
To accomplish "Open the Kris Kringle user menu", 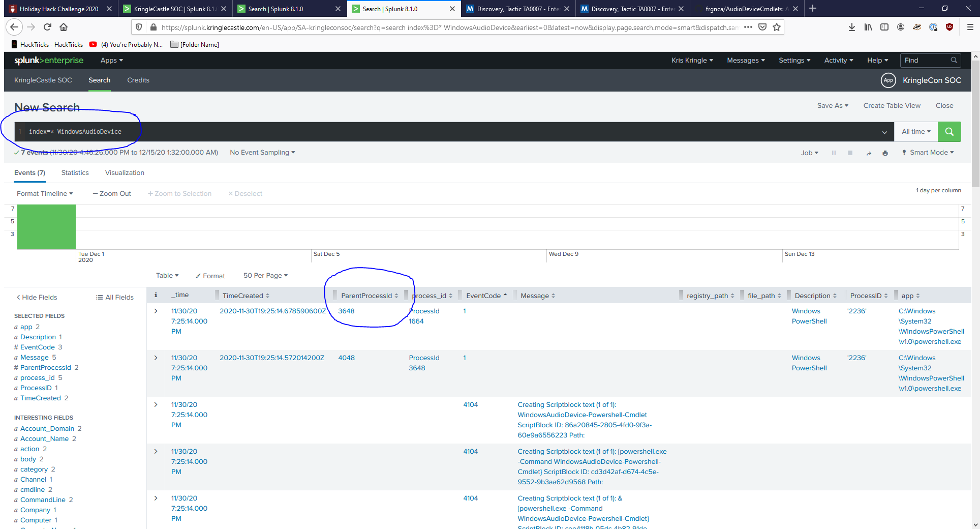I will [x=692, y=61].
